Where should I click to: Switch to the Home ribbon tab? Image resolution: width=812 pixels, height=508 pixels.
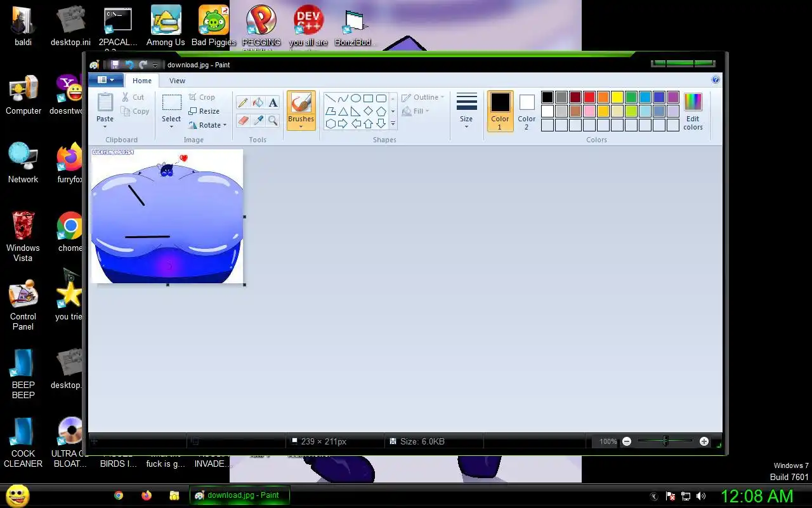(141, 81)
